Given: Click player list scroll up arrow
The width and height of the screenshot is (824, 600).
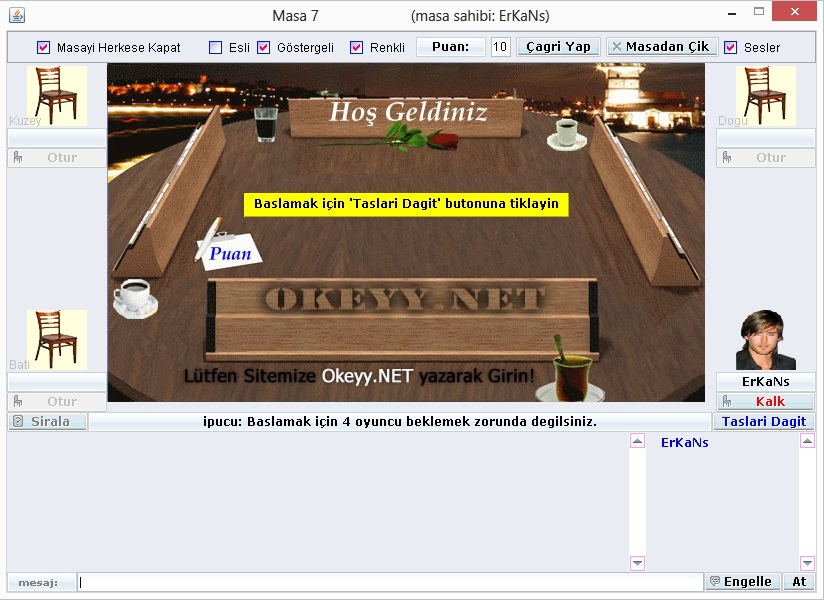Looking at the screenshot, I should tap(807, 441).
